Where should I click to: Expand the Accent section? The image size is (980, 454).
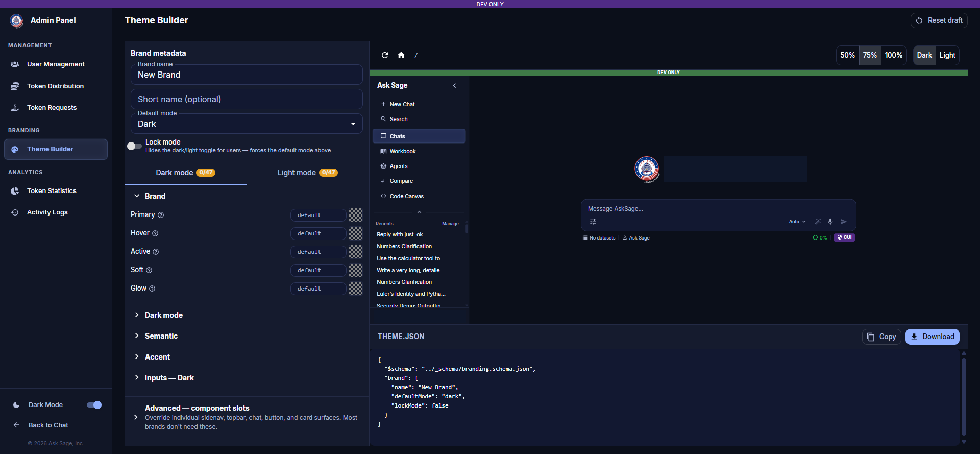[247, 357]
